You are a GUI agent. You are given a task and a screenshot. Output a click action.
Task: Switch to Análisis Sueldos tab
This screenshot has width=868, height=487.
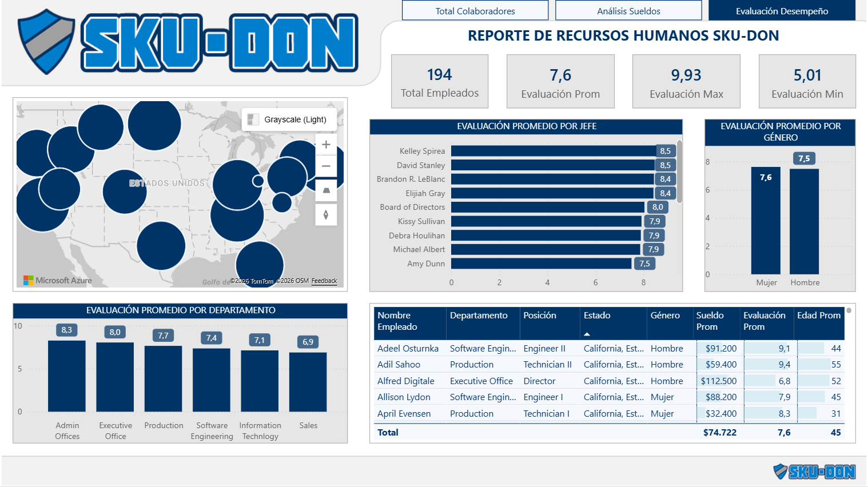point(628,11)
